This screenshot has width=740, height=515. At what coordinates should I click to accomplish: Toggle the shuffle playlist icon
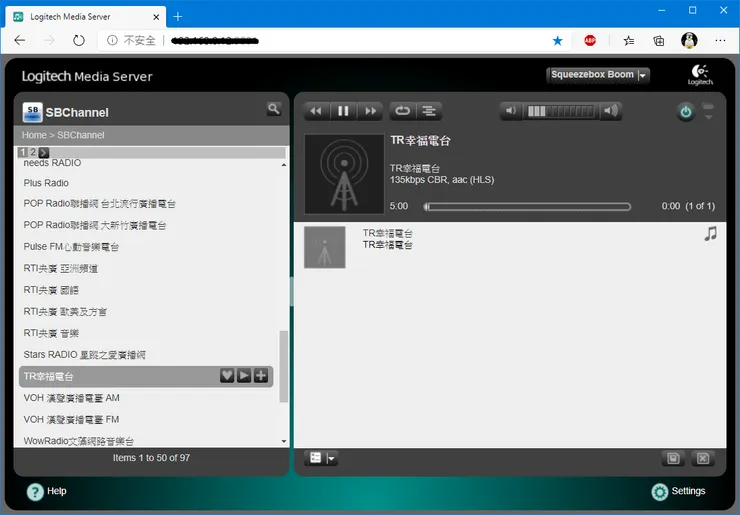tap(429, 111)
